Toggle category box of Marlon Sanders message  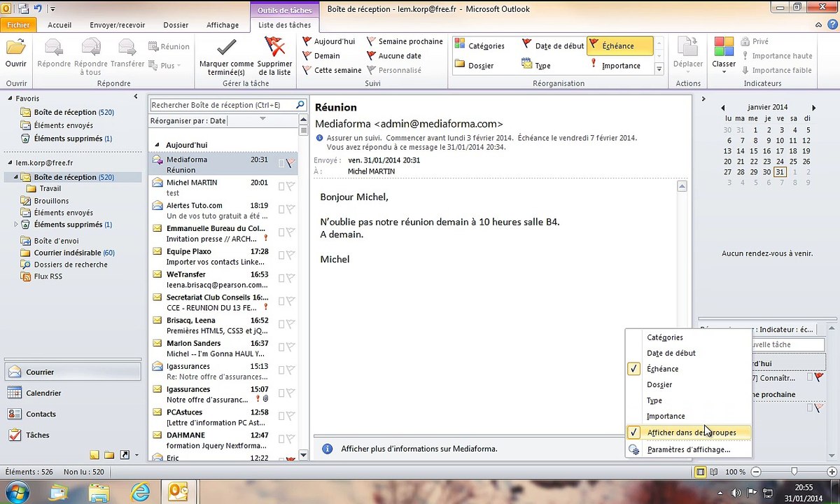[x=281, y=347]
